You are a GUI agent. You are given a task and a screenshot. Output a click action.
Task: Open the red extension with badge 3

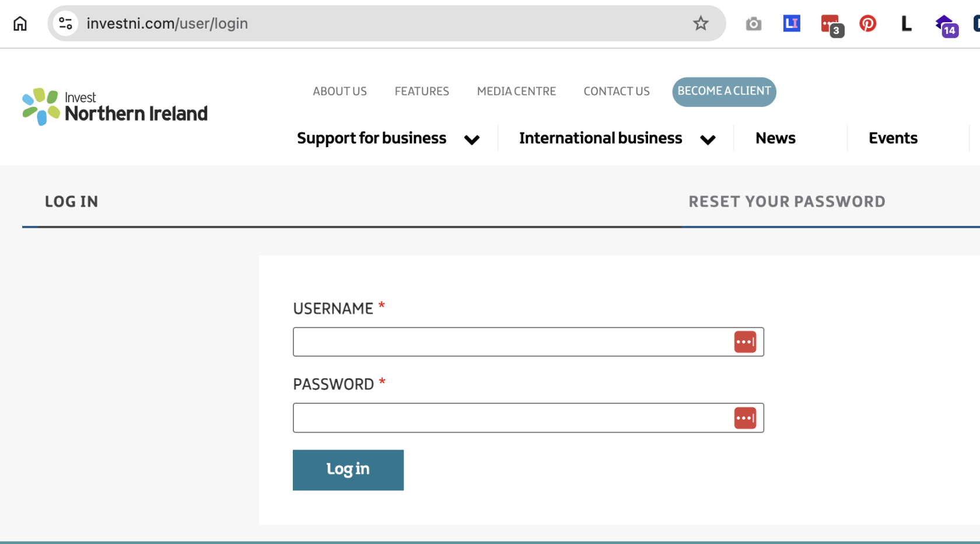(x=831, y=25)
